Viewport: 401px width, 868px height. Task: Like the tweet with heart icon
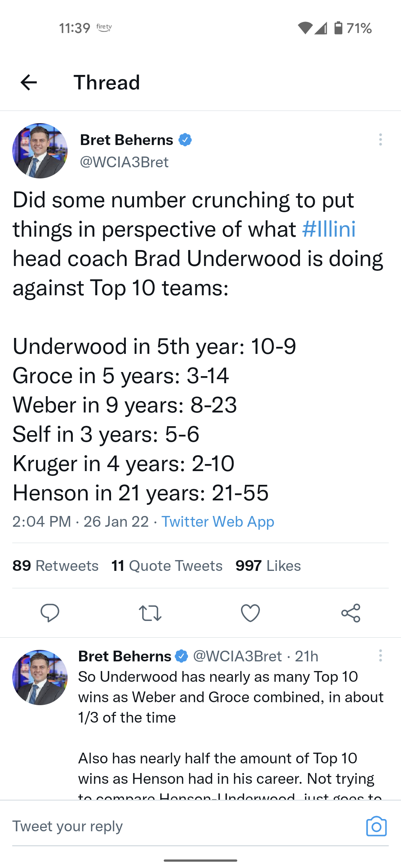click(250, 613)
